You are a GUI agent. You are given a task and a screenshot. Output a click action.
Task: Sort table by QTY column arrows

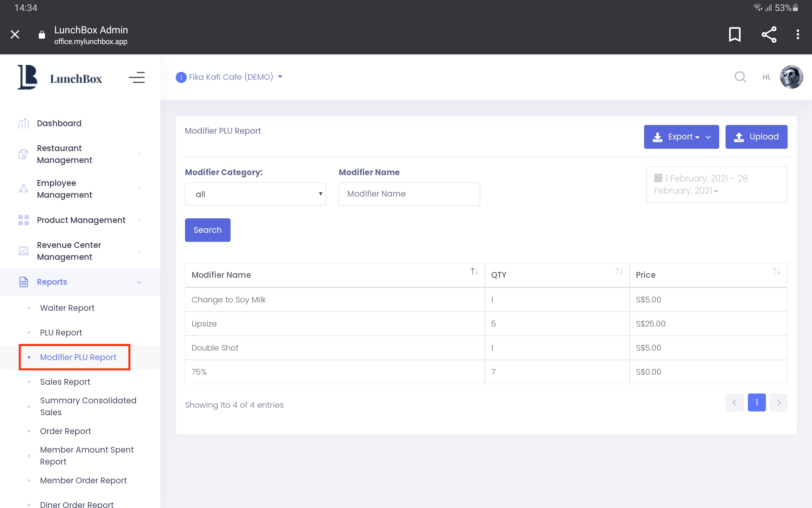pos(619,271)
